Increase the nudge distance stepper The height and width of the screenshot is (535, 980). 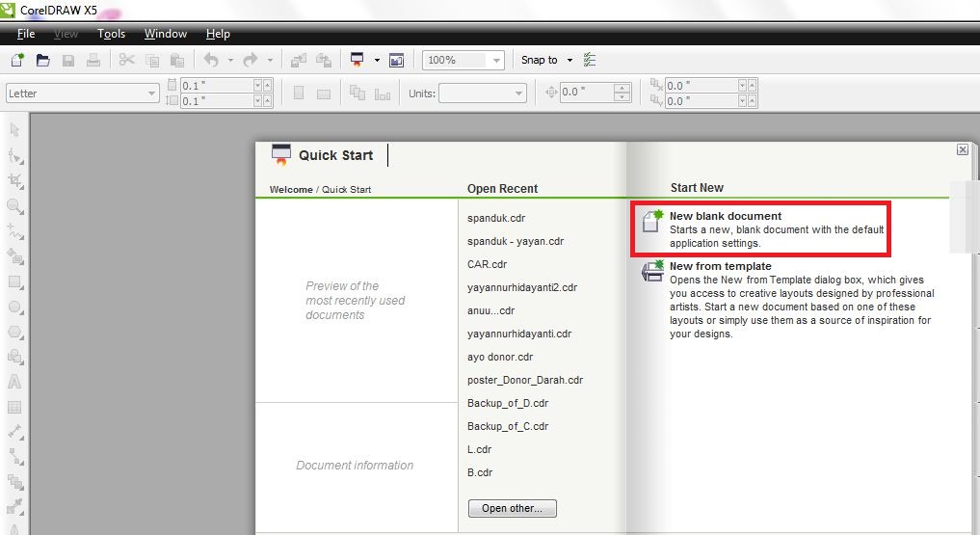(622, 88)
